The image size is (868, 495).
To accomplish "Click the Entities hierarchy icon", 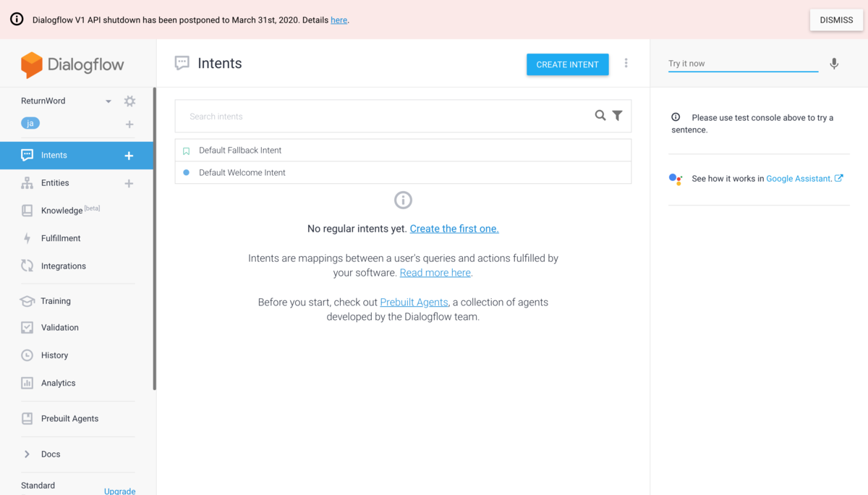I will point(27,183).
